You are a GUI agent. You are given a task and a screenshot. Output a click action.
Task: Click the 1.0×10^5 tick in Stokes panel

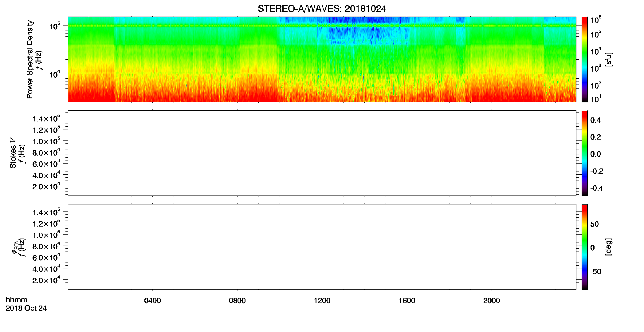46,141
